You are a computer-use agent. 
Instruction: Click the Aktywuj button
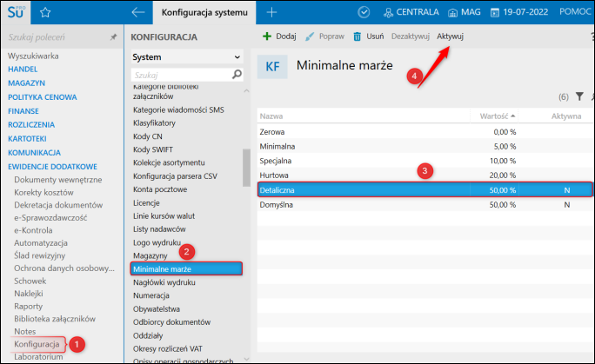[450, 36]
